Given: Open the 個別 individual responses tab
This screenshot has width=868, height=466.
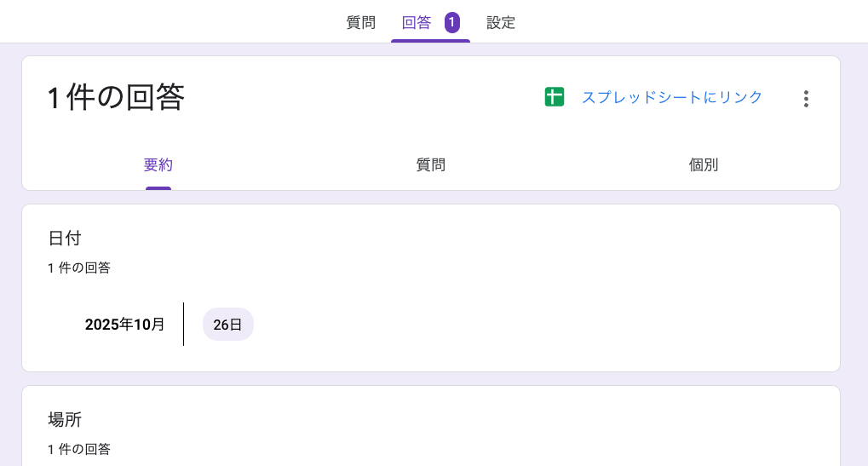Looking at the screenshot, I should tap(704, 164).
